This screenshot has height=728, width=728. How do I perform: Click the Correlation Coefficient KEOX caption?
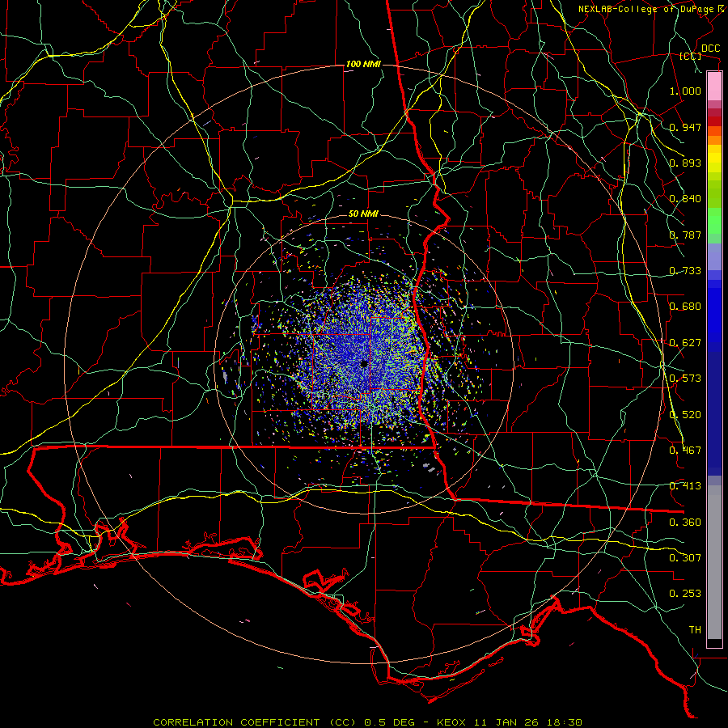click(x=368, y=722)
